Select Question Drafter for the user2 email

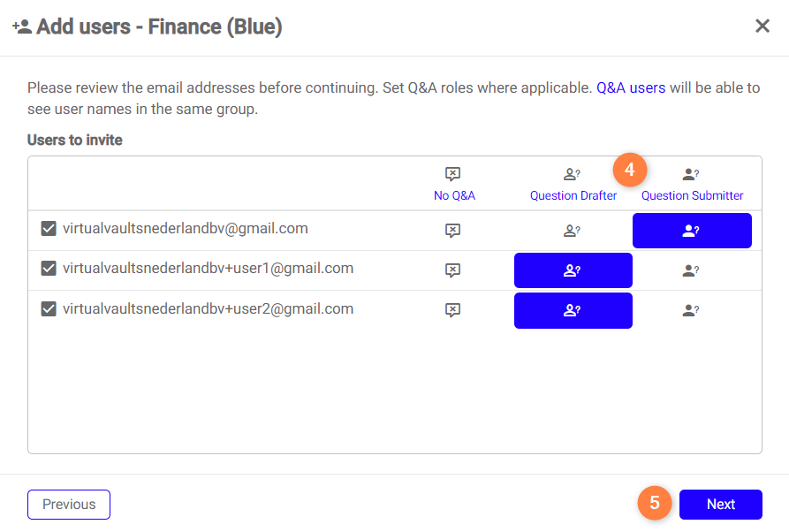pyautogui.click(x=573, y=310)
